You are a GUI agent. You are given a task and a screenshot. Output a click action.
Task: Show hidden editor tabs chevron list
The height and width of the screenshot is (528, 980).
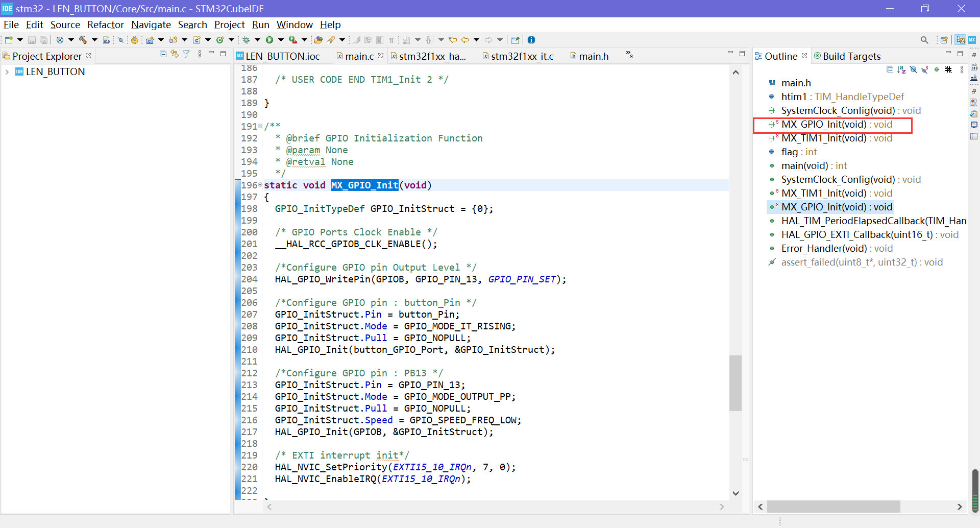click(x=629, y=55)
